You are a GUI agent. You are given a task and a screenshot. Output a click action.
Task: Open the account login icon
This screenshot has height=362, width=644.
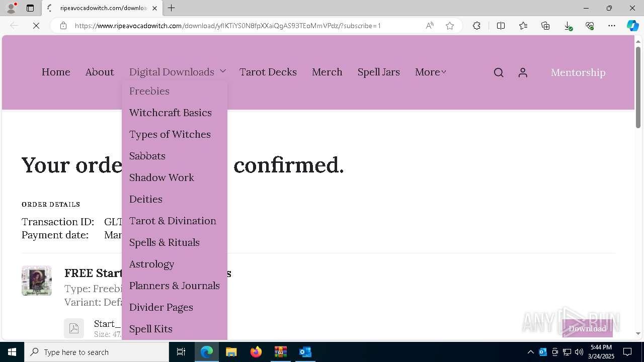[x=523, y=73]
